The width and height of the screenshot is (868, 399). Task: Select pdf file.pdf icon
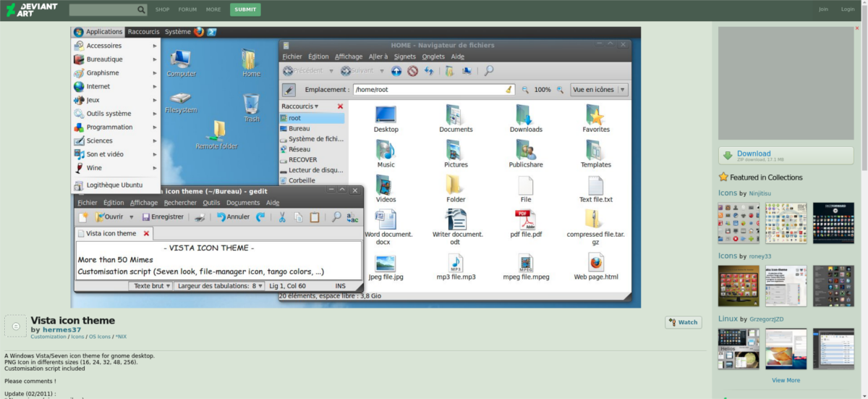(526, 223)
